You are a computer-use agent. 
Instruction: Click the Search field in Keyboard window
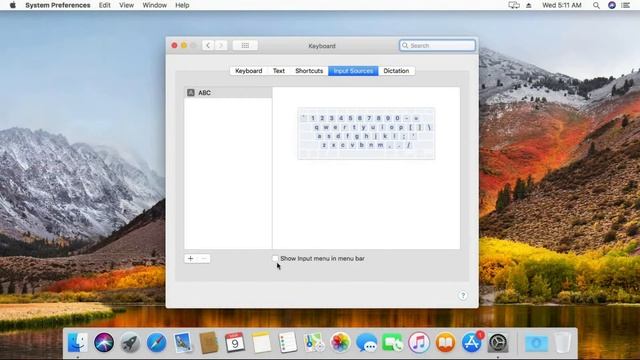tap(437, 45)
